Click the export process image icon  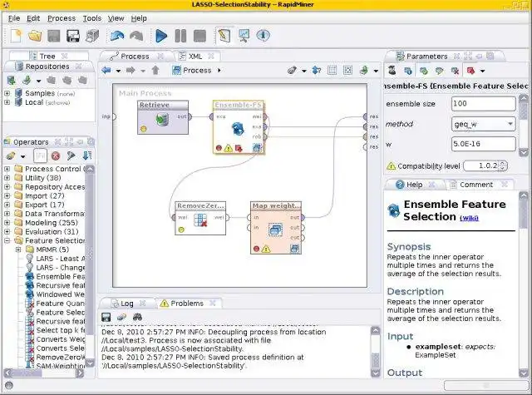pos(364,70)
